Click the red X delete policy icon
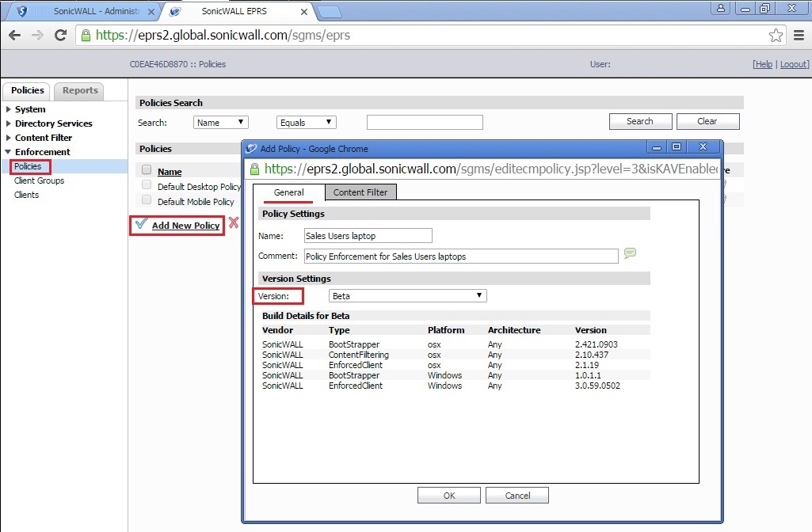The image size is (812, 532). click(234, 223)
